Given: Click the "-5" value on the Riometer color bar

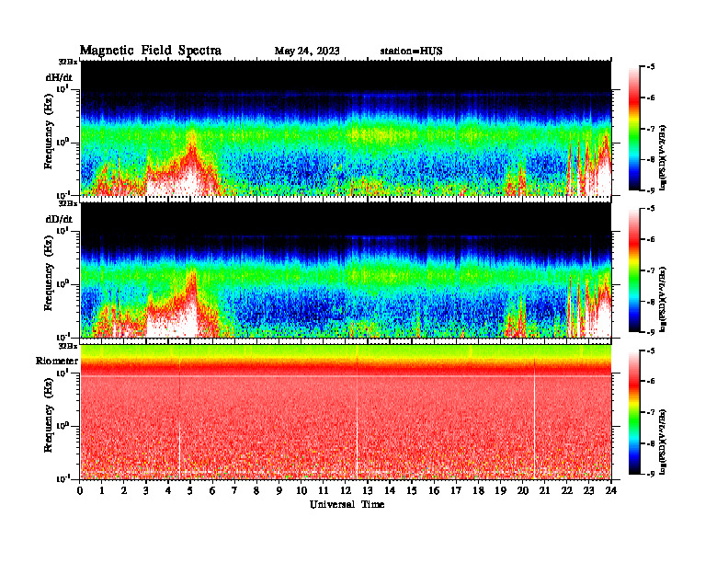Looking at the screenshot, I should [x=651, y=350].
